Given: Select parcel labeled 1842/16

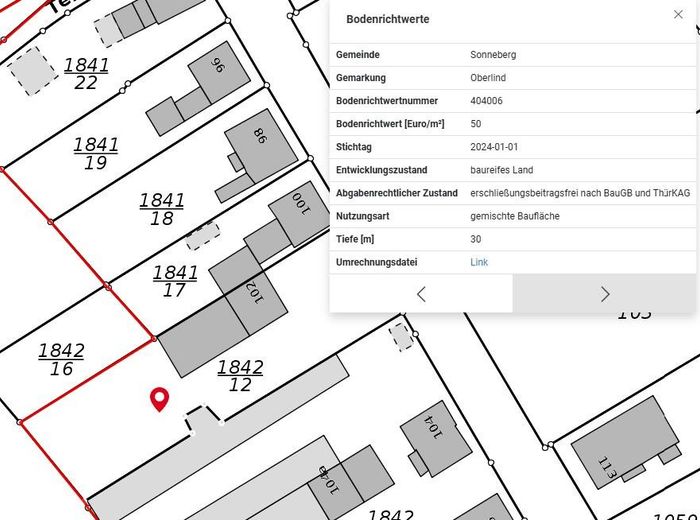Looking at the screenshot, I should click(61, 359).
